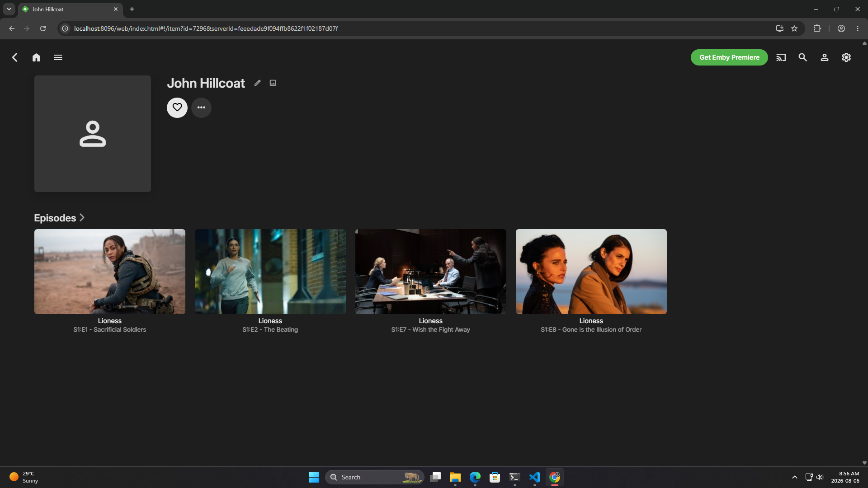Click the page scrollbar down arrow

(864, 463)
